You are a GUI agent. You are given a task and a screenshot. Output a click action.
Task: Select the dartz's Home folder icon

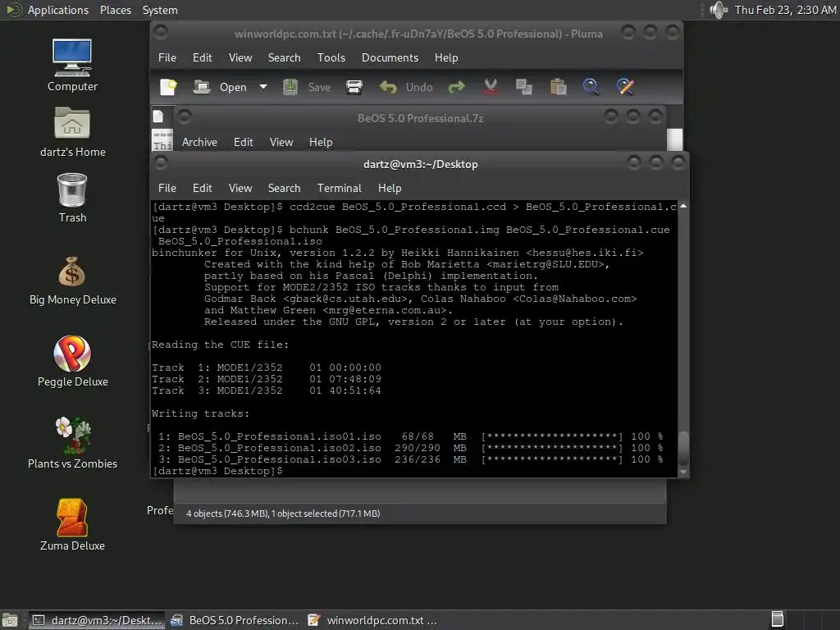click(72, 132)
